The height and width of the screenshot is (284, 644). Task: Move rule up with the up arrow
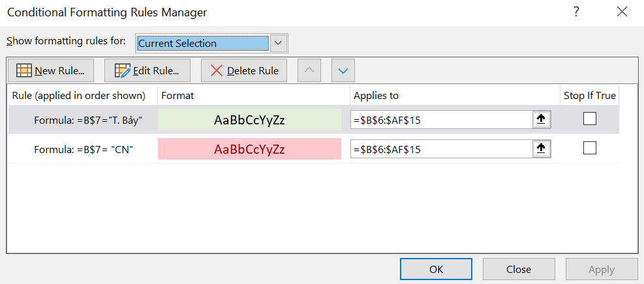[309, 70]
